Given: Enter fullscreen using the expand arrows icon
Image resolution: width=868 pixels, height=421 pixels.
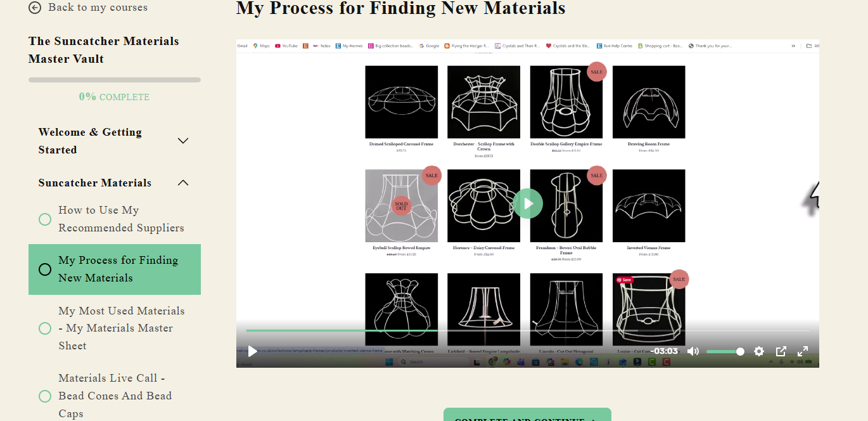Looking at the screenshot, I should click(803, 351).
